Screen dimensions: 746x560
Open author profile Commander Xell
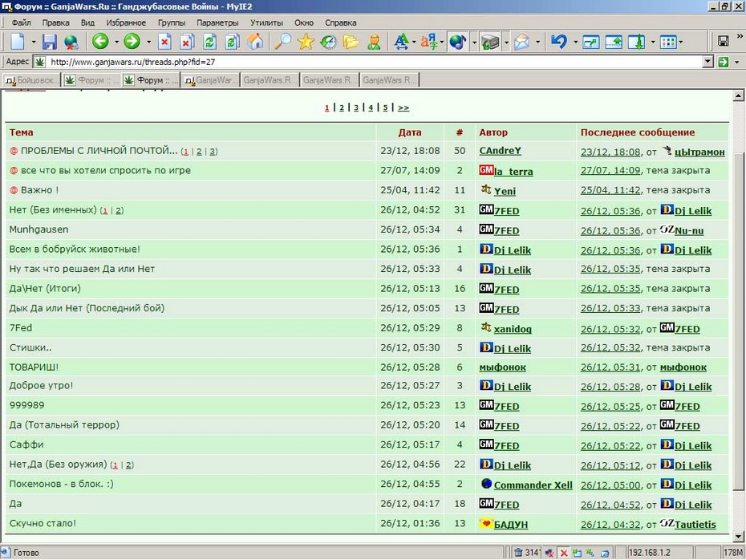[533, 485]
